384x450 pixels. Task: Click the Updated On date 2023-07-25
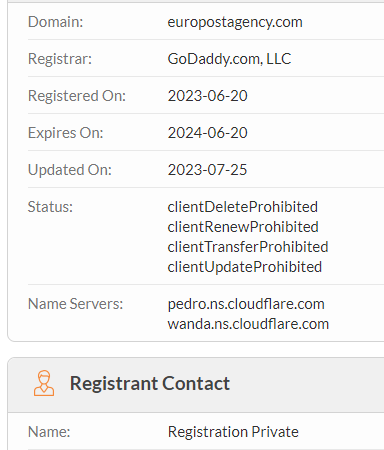point(207,170)
